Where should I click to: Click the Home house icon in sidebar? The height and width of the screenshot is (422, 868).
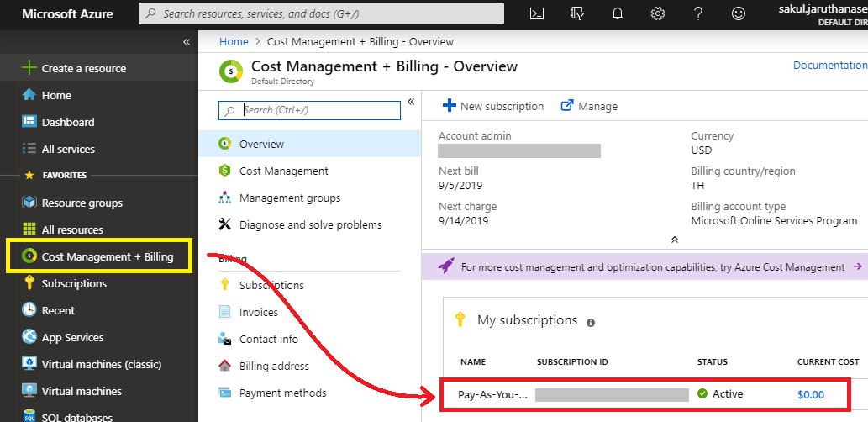point(29,95)
